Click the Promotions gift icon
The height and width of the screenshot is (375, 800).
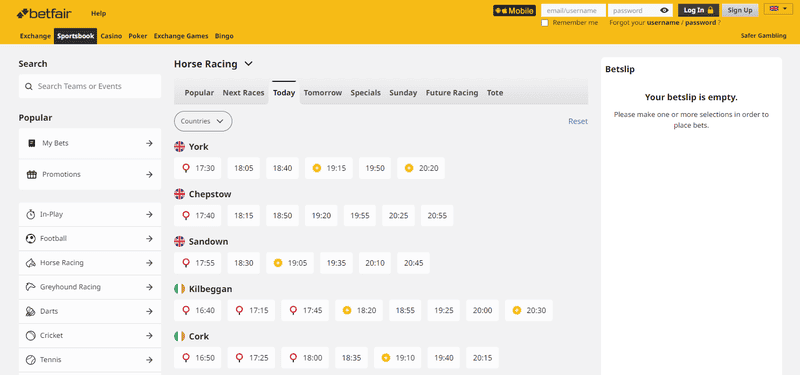pyautogui.click(x=32, y=174)
